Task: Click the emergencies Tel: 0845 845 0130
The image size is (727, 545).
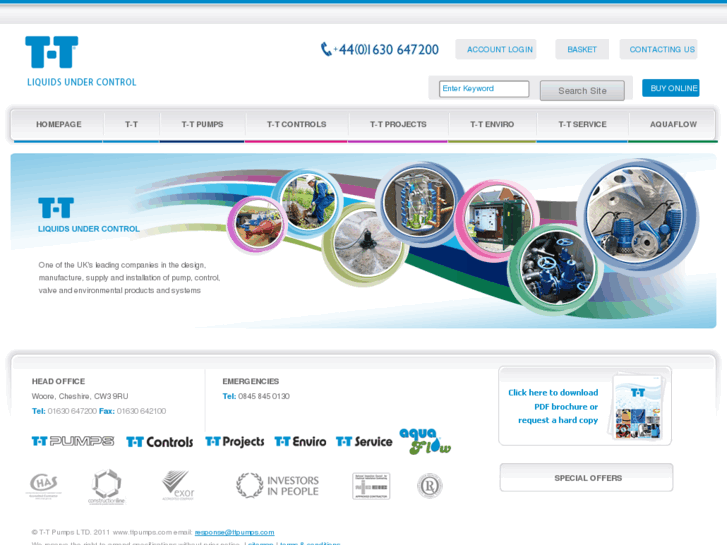Action: [256, 396]
